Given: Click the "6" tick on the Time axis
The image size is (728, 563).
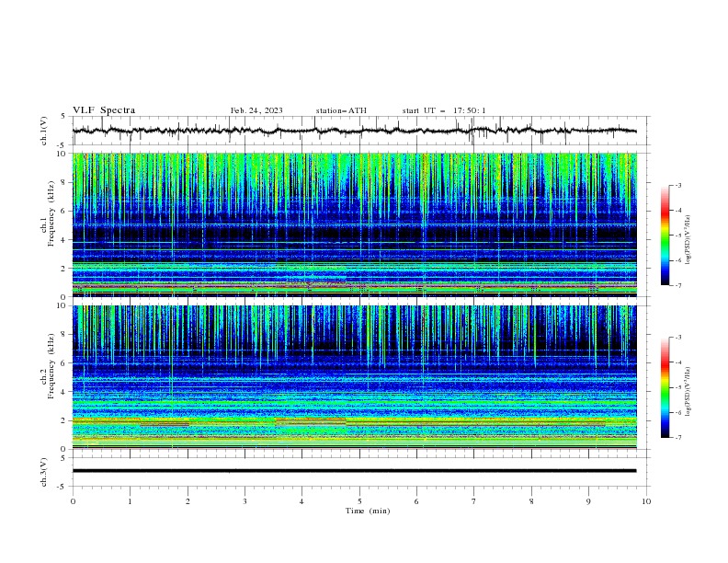Looking at the screenshot, I should pyautogui.click(x=416, y=501).
